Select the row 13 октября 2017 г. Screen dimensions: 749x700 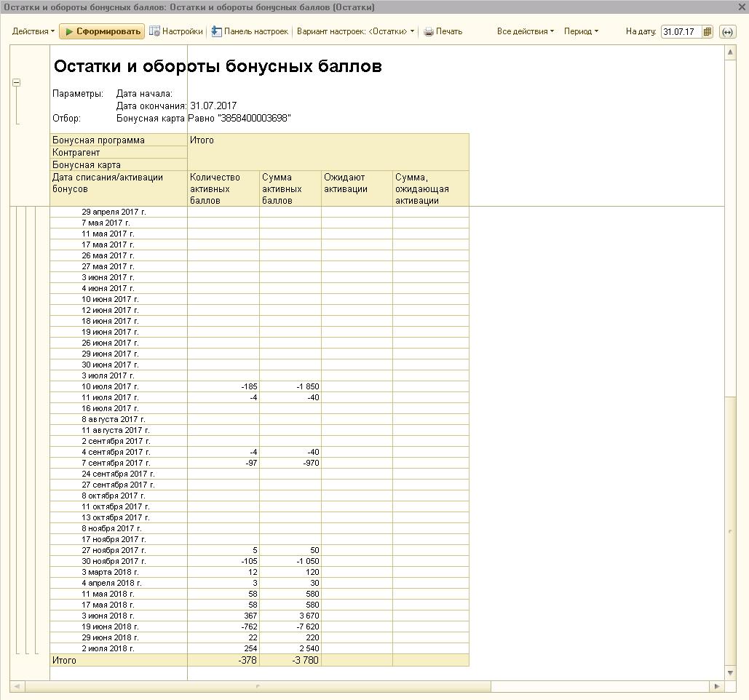(259, 518)
